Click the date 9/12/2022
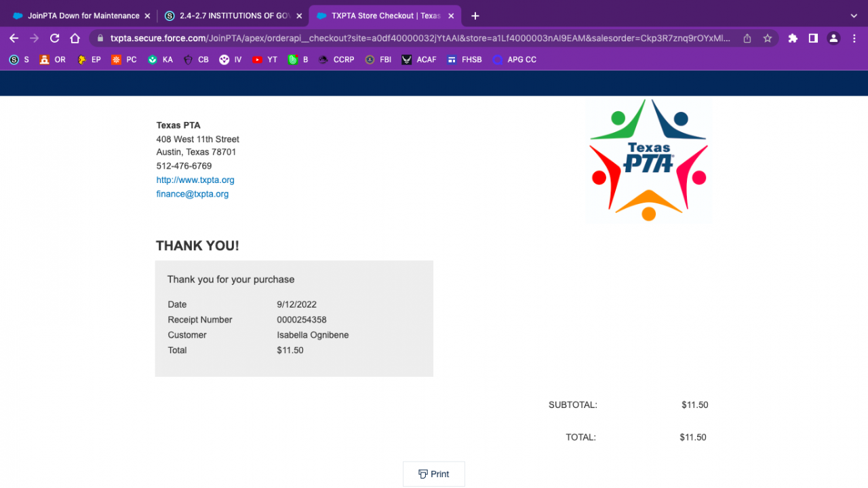Image resolution: width=868 pixels, height=488 pixels. [x=296, y=305]
